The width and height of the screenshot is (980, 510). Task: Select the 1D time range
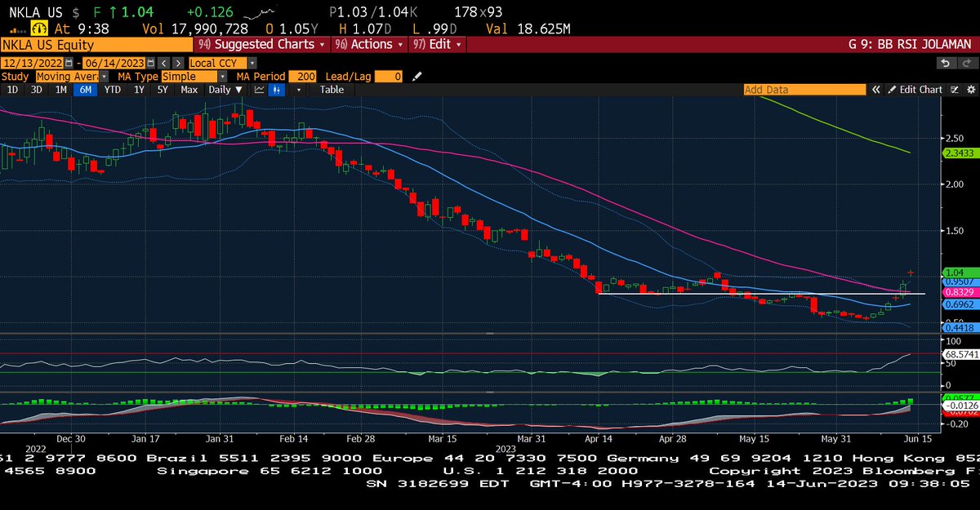click(12, 90)
